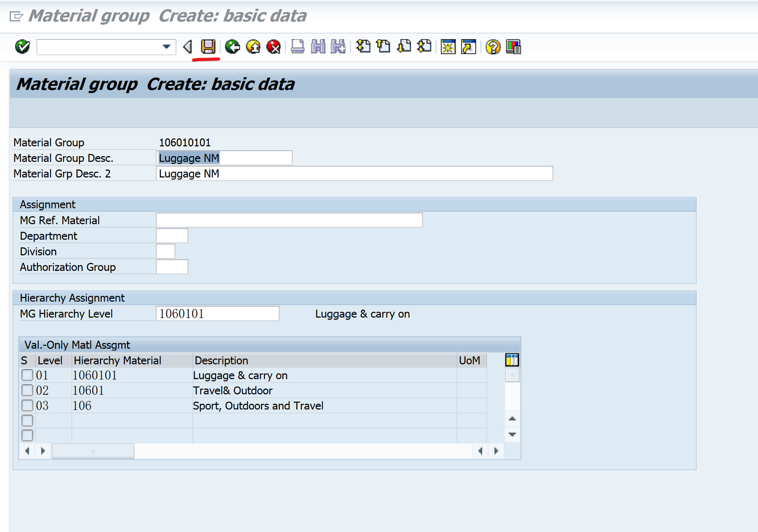Click the Find binoculars icon
Screen dimensions: 758x532
tap(320, 47)
